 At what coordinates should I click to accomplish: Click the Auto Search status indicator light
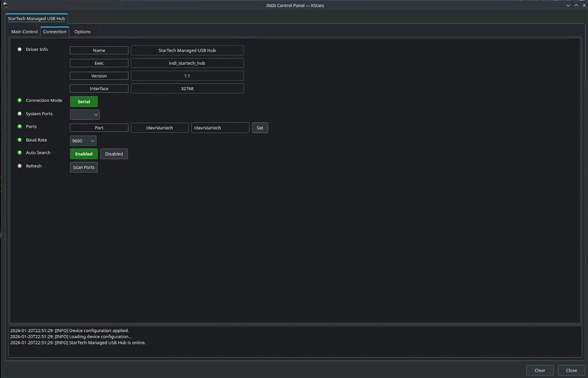pyautogui.click(x=20, y=153)
